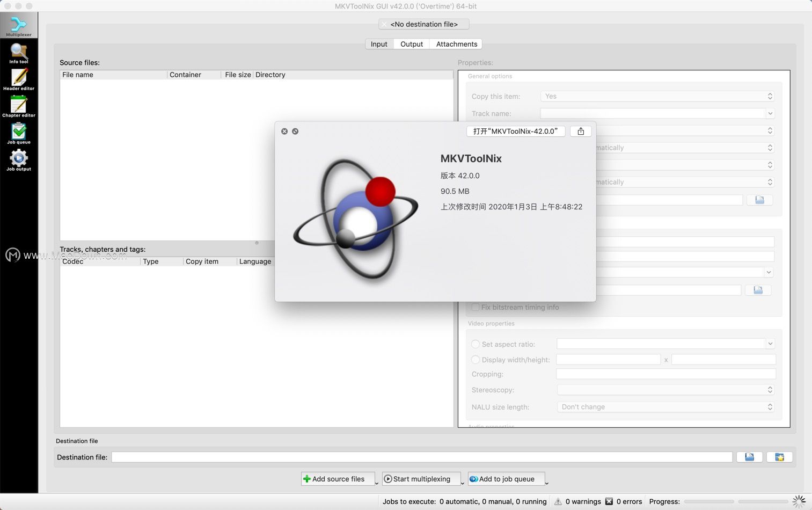The image size is (812, 510).
Task: Open the Info tool
Action: coord(19,53)
